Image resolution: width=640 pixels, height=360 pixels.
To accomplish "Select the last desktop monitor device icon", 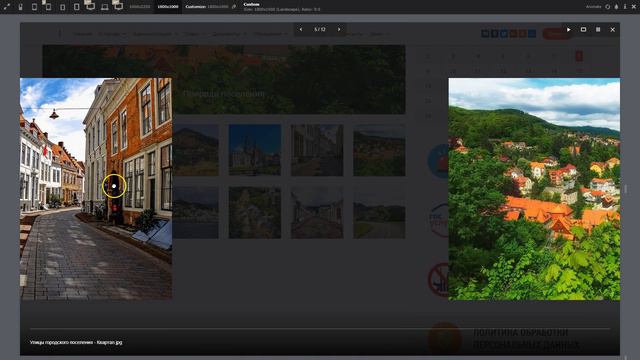I will (119, 7).
